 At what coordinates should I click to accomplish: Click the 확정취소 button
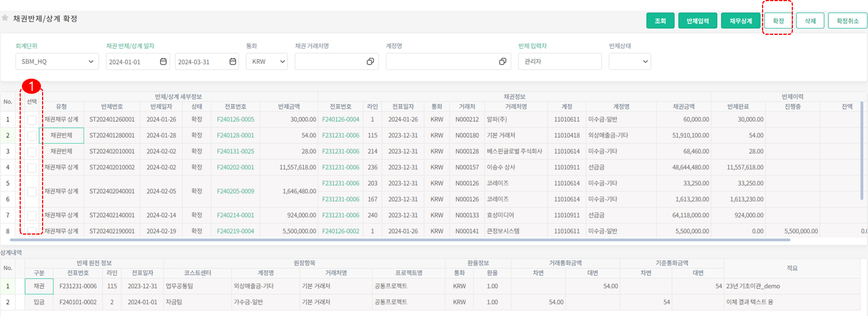tap(847, 21)
